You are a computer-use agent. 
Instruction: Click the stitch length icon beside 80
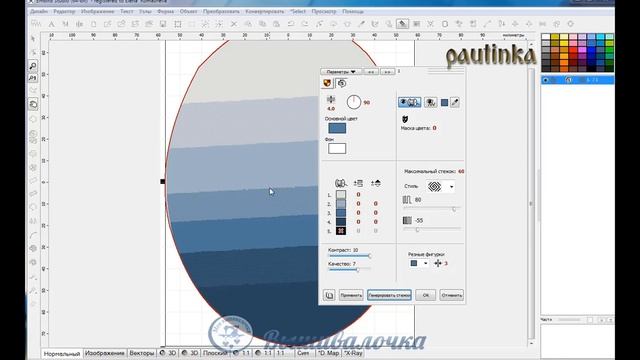407,200
